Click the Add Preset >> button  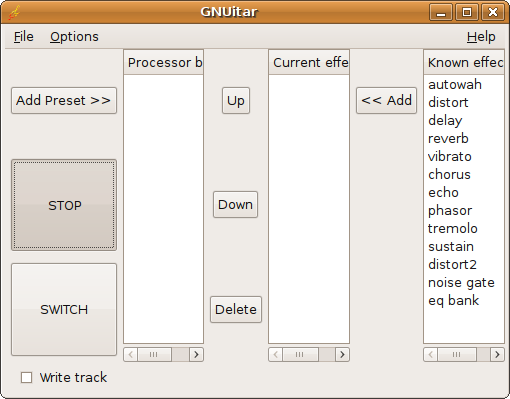[64, 100]
